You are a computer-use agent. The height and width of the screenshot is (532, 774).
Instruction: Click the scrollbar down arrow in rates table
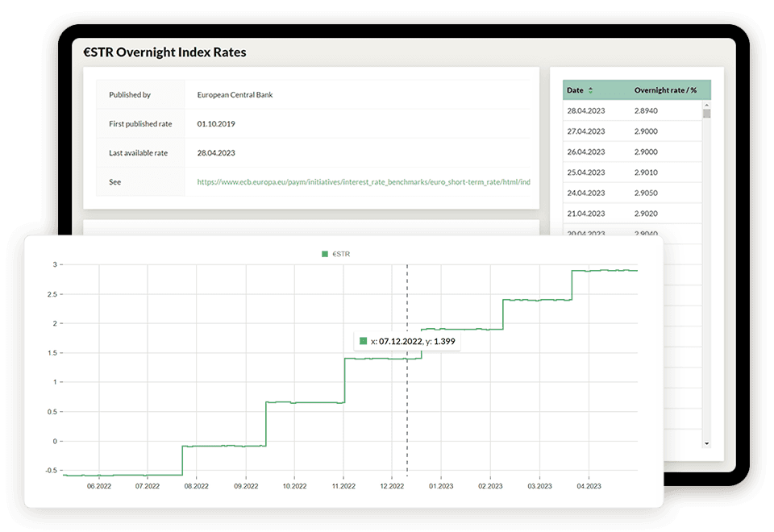707,443
